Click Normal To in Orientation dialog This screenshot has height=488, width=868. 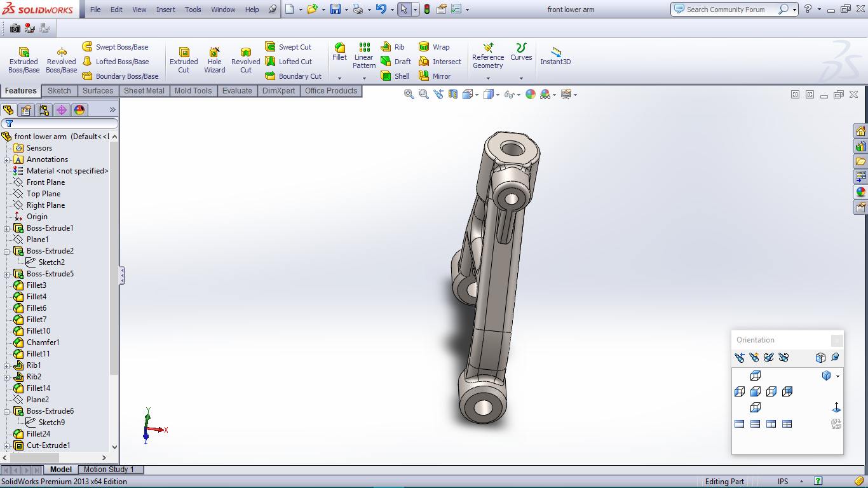(836, 407)
